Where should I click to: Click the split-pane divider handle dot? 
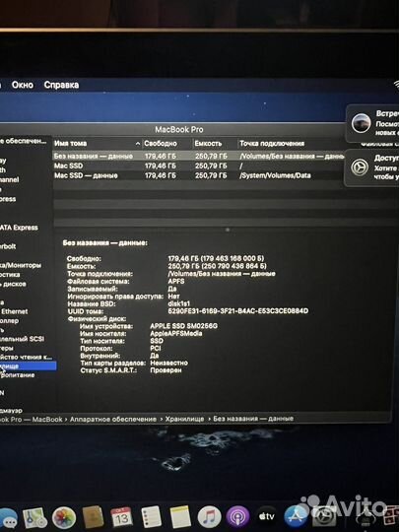click(228, 230)
